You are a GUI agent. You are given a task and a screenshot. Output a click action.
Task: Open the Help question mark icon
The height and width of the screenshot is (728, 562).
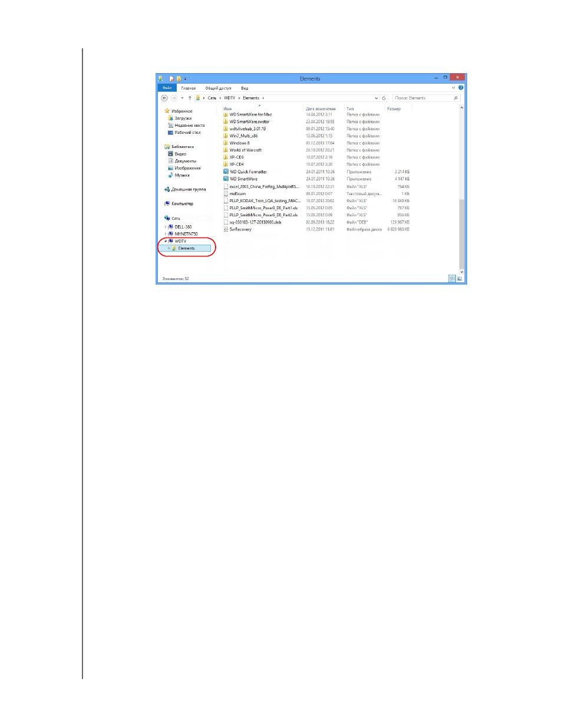tap(461, 88)
